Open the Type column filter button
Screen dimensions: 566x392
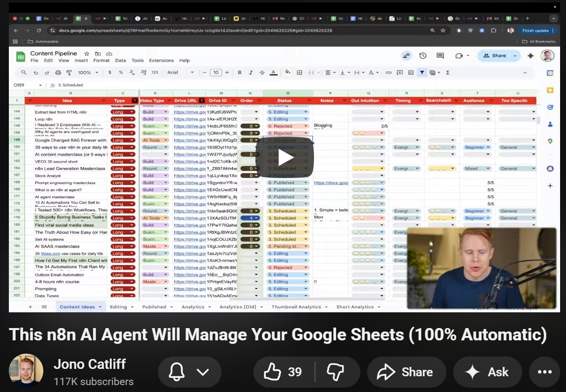(135, 101)
